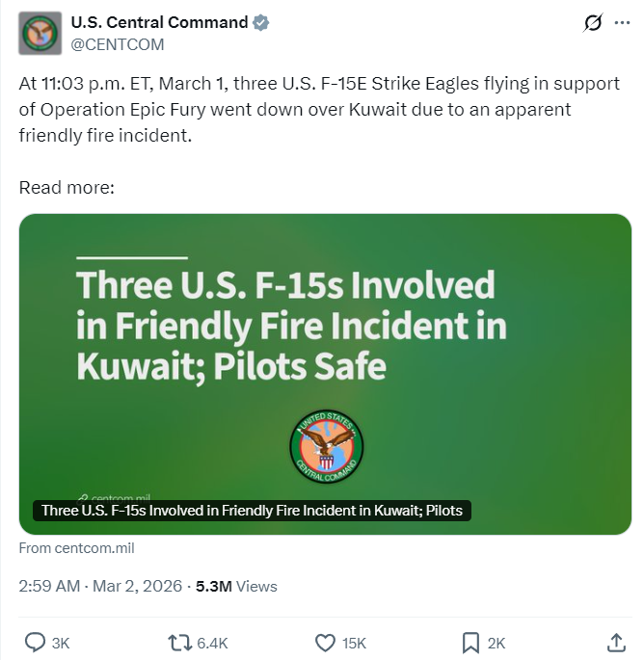Like the post with heart icon
Image resolution: width=644 pixels, height=660 pixels.
pyautogui.click(x=326, y=642)
